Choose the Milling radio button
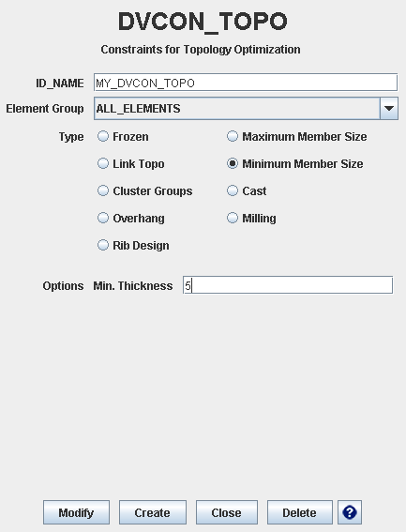 click(x=233, y=218)
